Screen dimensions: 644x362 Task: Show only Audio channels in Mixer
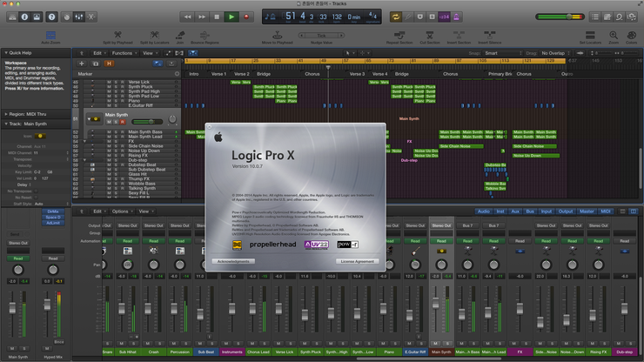(x=483, y=211)
